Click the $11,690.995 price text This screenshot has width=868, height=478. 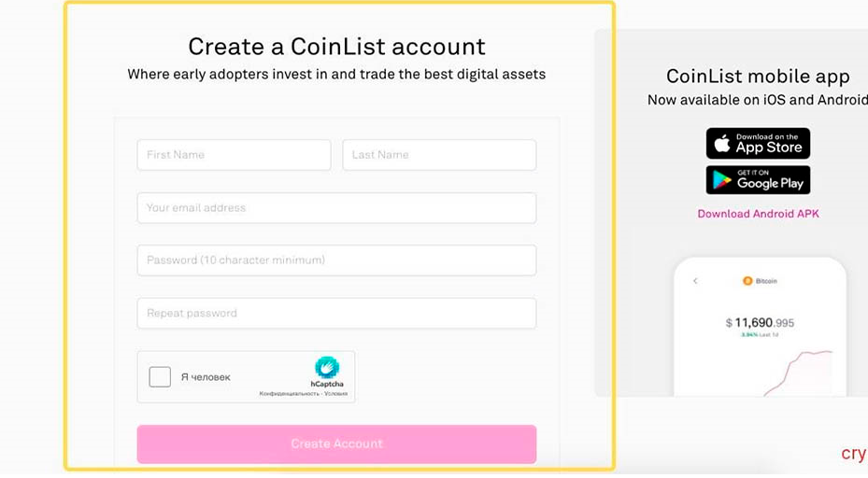point(760,322)
